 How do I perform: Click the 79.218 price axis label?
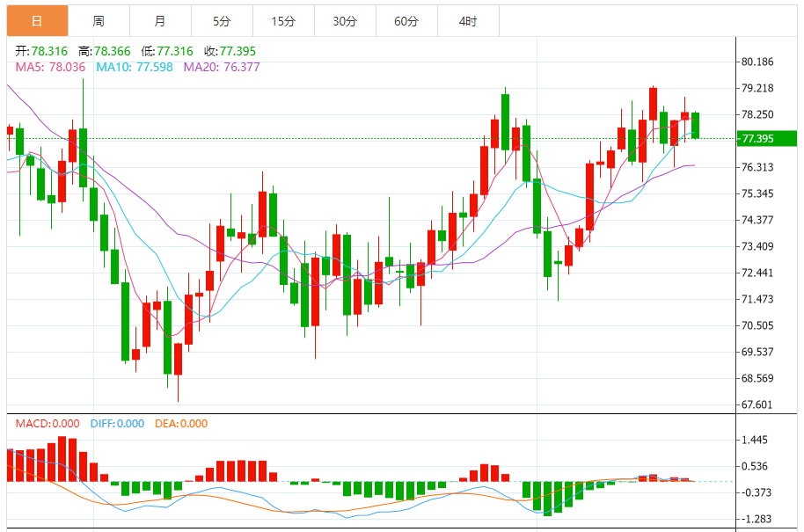pyautogui.click(x=757, y=88)
